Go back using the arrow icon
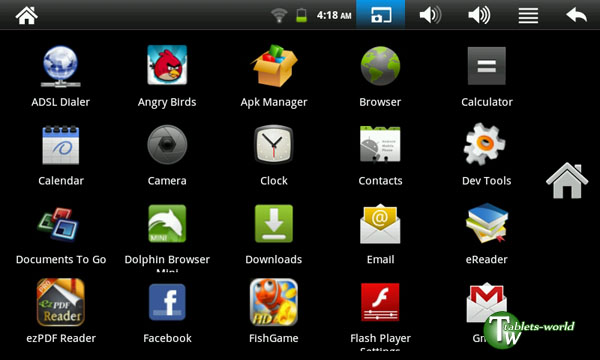 (x=577, y=15)
